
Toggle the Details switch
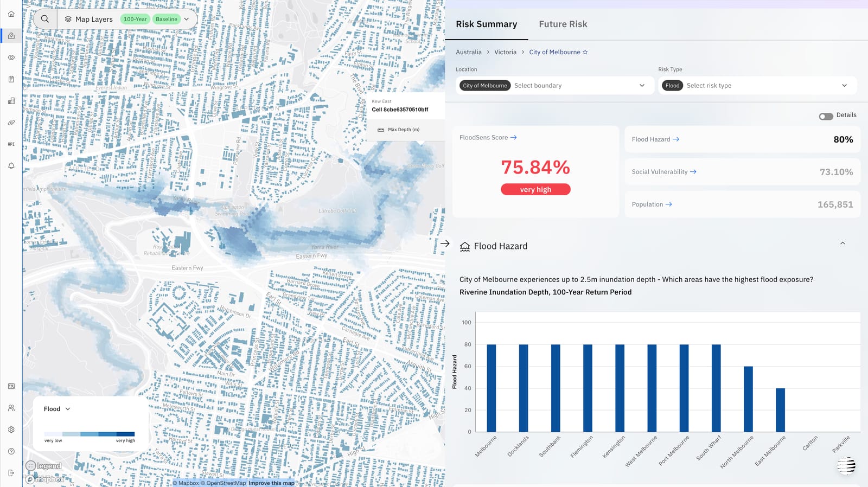click(826, 116)
